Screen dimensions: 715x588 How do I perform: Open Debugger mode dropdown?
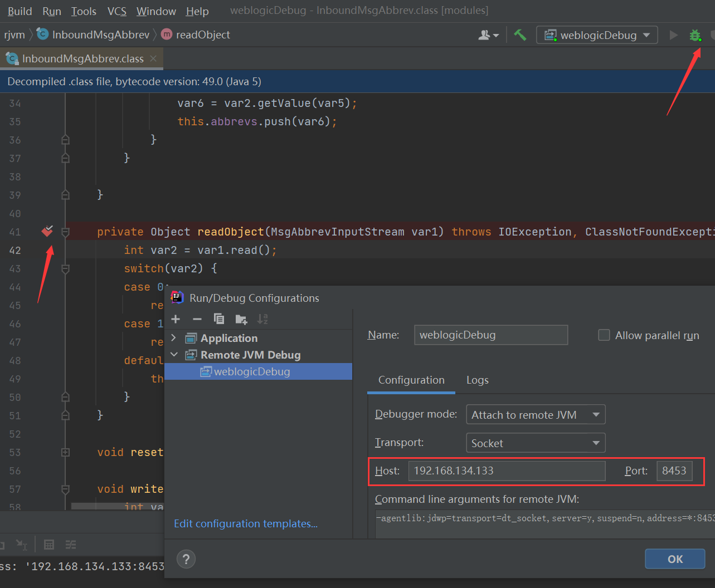pos(536,414)
